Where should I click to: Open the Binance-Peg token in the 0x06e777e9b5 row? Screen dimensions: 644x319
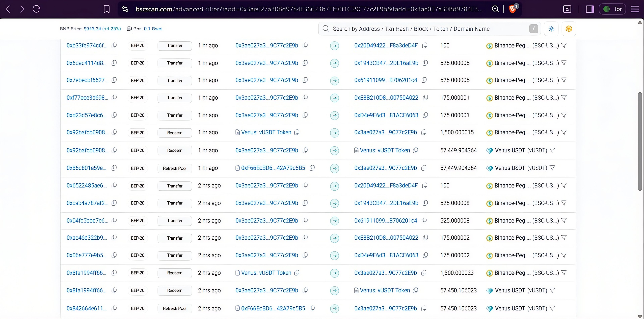pyautogui.click(x=526, y=255)
